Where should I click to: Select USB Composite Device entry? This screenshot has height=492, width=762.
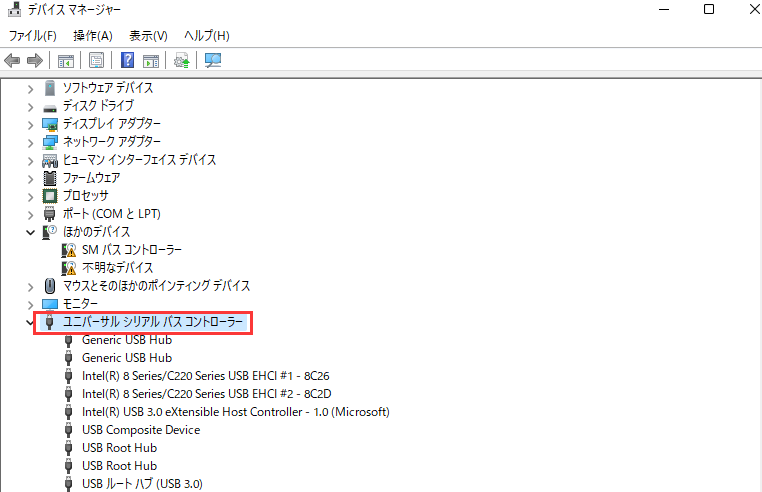140,430
